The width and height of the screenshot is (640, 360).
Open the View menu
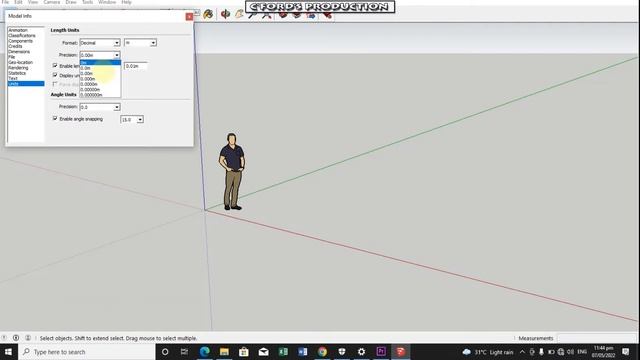click(x=33, y=2)
